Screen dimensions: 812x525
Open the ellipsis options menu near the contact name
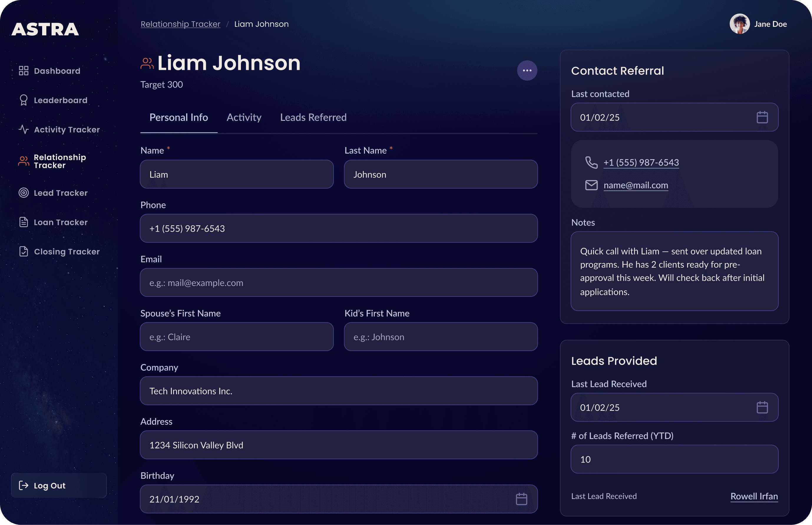click(x=527, y=70)
